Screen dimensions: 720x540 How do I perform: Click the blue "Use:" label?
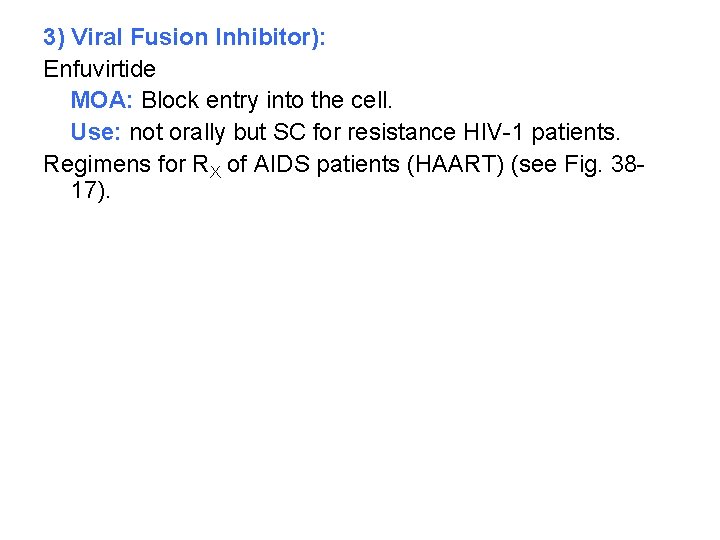[x=96, y=131]
